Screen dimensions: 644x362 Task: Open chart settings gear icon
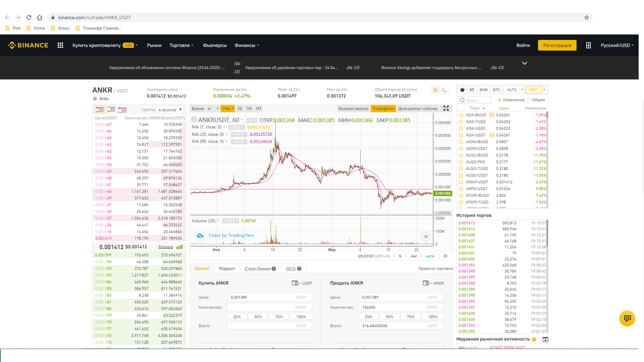(445, 256)
